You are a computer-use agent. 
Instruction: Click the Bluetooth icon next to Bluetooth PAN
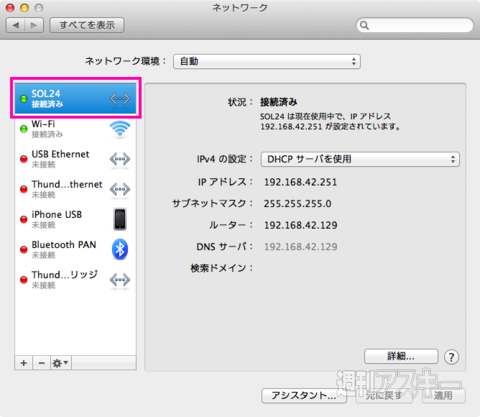click(120, 249)
